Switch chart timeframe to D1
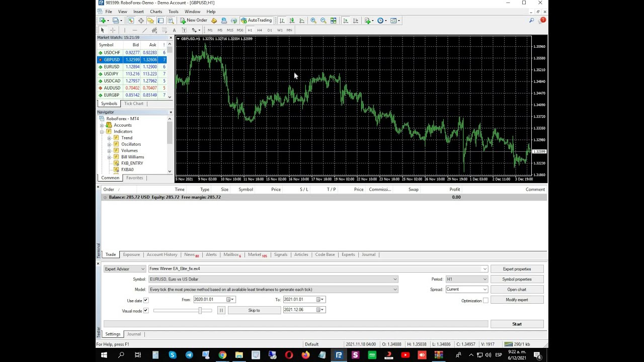The height and width of the screenshot is (362, 644). click(270, 30)
